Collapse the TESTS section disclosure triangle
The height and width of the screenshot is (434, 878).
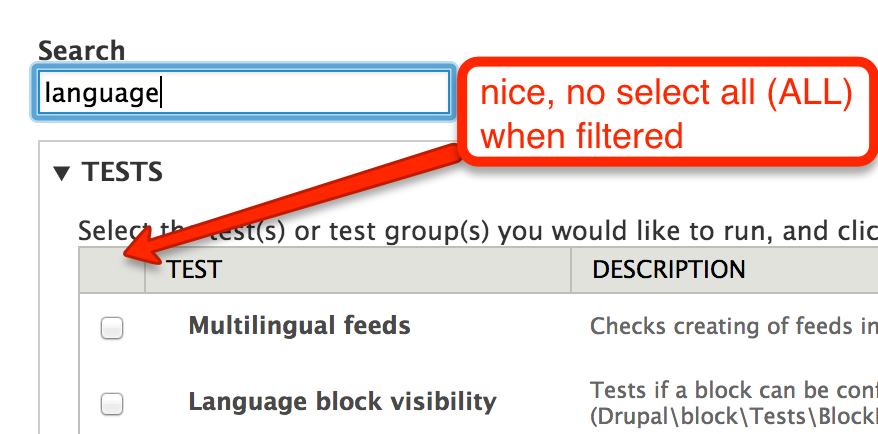pos(62,174)
